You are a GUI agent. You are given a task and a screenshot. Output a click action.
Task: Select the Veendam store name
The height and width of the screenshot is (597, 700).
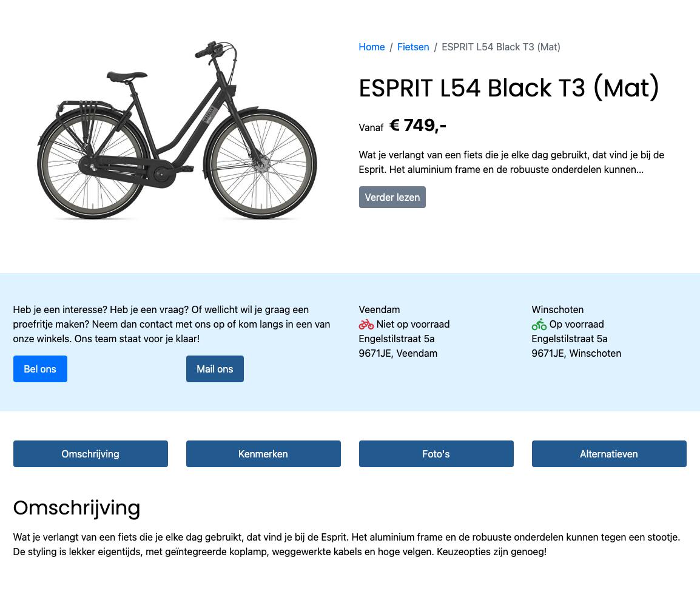point(379,309)
